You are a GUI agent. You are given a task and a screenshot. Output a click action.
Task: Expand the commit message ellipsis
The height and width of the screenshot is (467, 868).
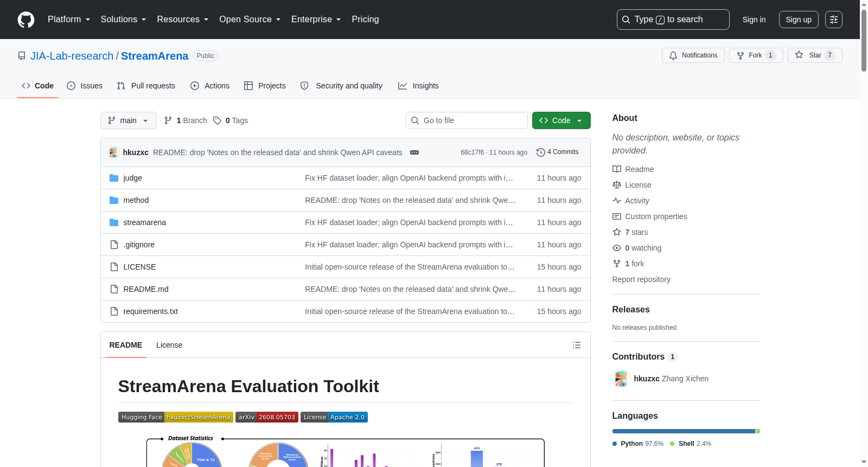pyautogui.click(x=414, y=152)
